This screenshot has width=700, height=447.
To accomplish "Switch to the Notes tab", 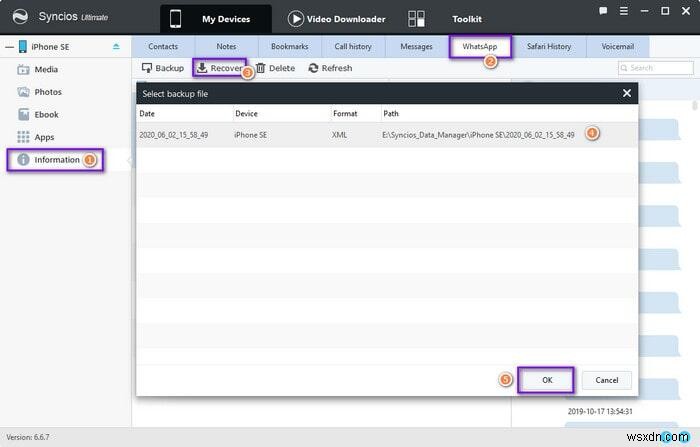I will (x=226, y=46).
